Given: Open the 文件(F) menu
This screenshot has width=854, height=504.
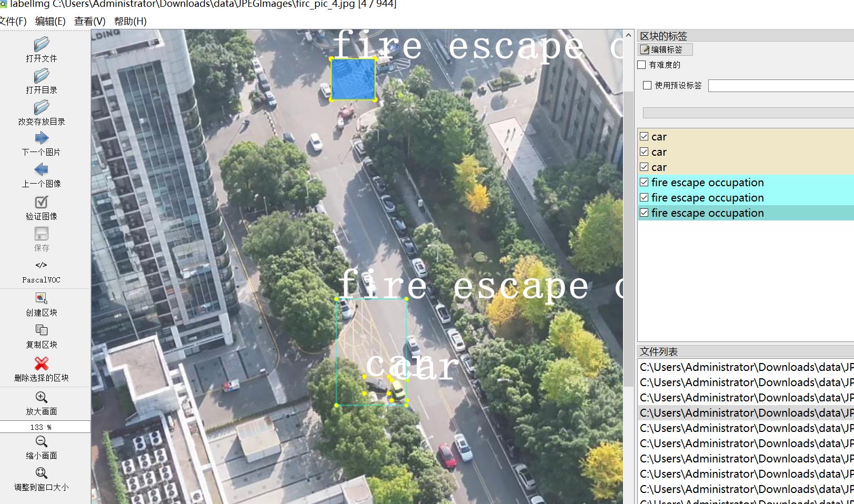Looking at the screenshot, I should 13,21.
